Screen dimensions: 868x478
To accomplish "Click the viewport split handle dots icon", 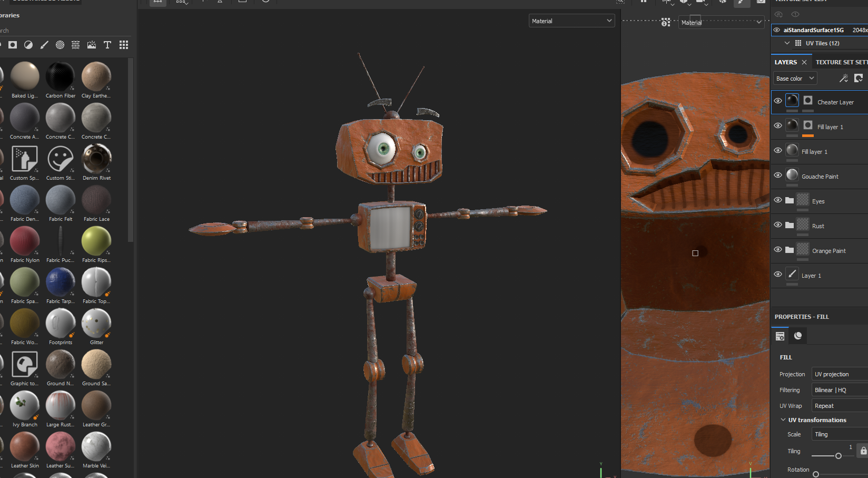I will (x=666, y=22).
